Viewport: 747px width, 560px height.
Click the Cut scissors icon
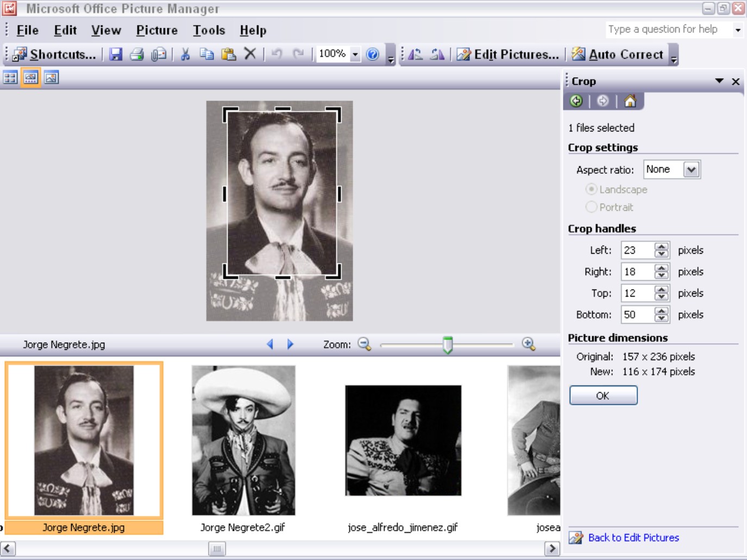(x=185, y=54)
